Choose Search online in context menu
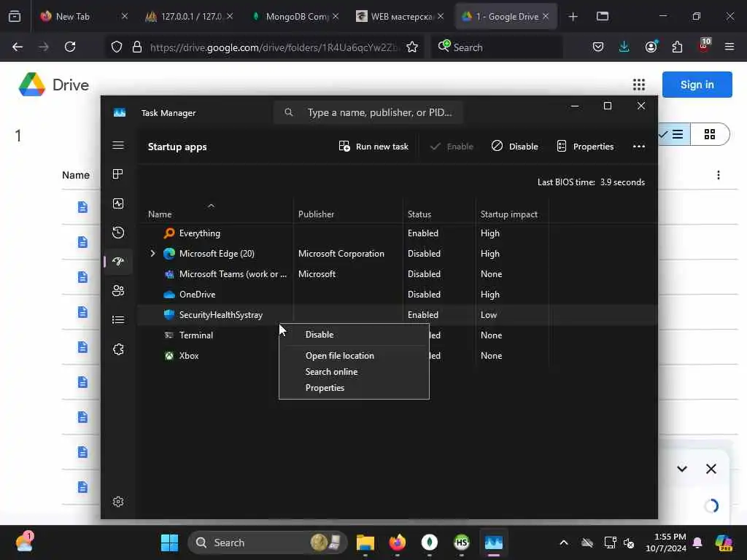Screen dimensions: 747x560 pyautogui.click(x=354, y=372)
